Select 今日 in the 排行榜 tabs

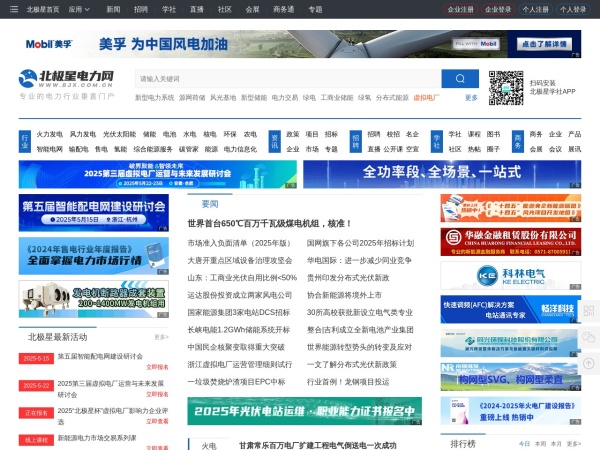(x=525, y=444)
